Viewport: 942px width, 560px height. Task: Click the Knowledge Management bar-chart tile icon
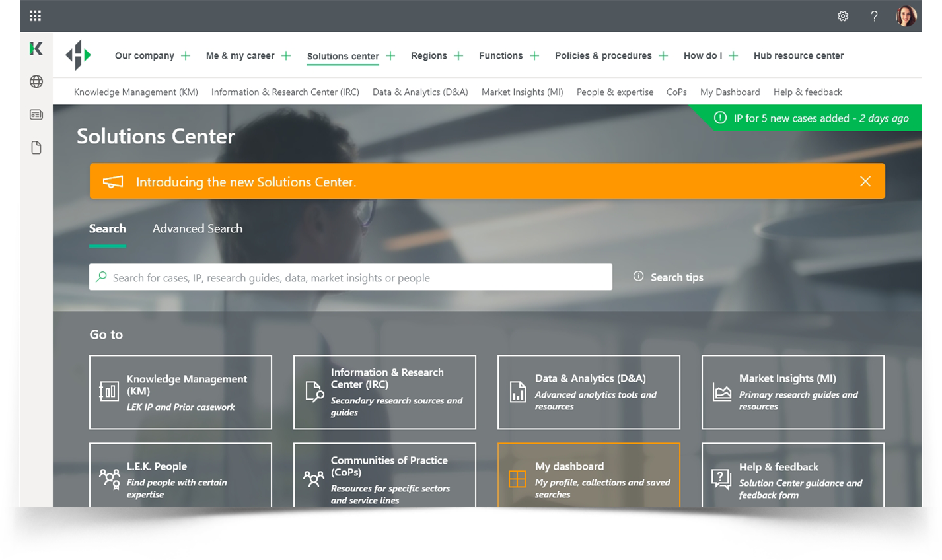[x=110, y=392]
